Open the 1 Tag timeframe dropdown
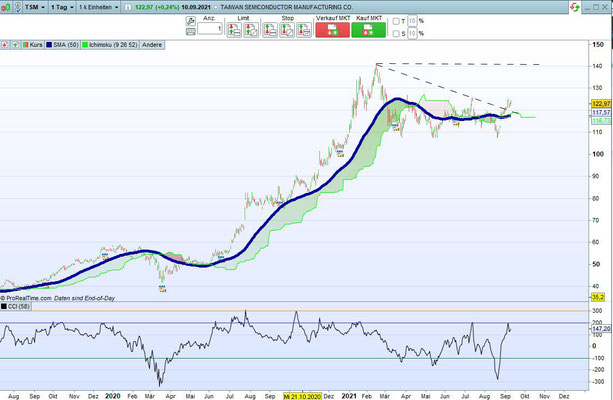Viewport: 613px width, 400px height. (62, 7)
